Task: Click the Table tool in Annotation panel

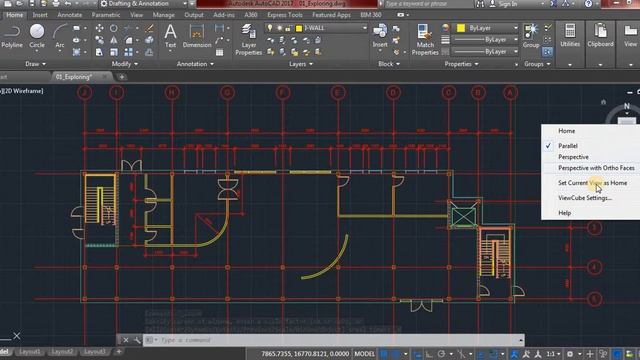Action: click(x=220, y=52)
